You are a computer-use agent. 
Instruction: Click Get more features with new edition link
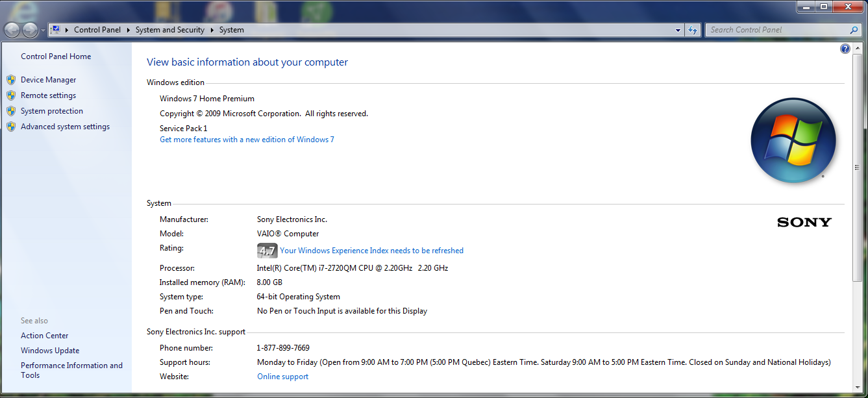(x=247, y=140)
